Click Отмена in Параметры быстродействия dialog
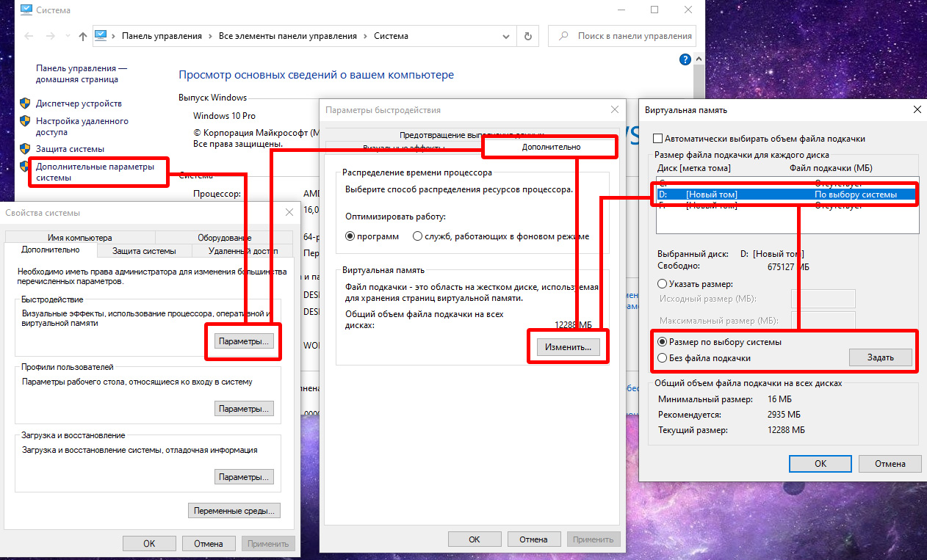This screenshot has height=560, width=927. point(533,539)
